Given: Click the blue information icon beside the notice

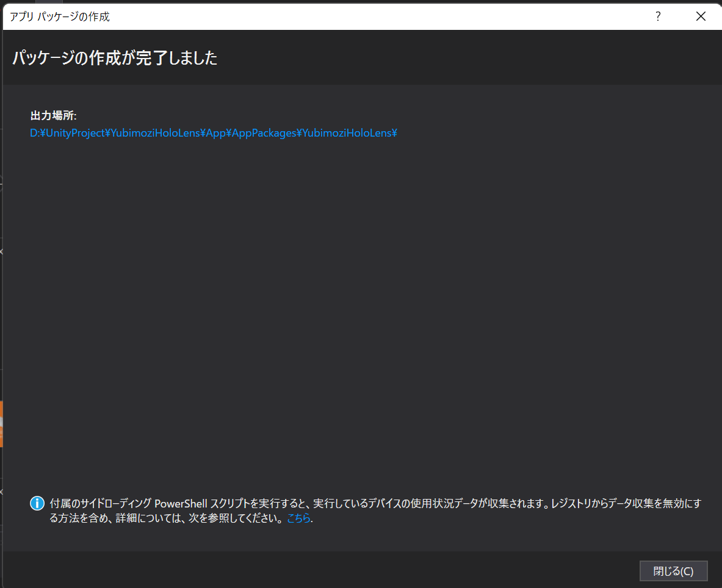Looking at the screenshot, I should tap(37, 503).
